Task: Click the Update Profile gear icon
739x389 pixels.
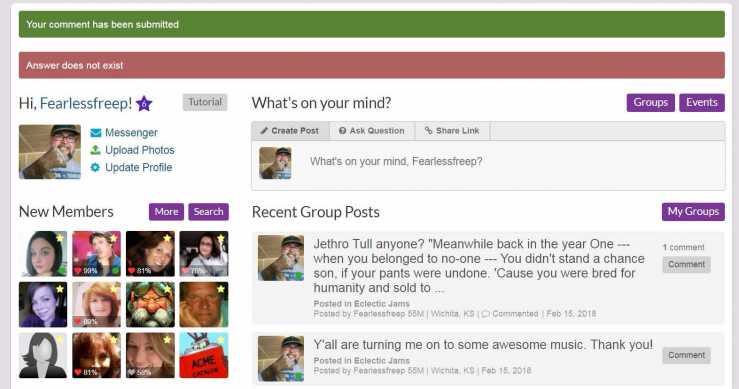Action: point(95,167)
